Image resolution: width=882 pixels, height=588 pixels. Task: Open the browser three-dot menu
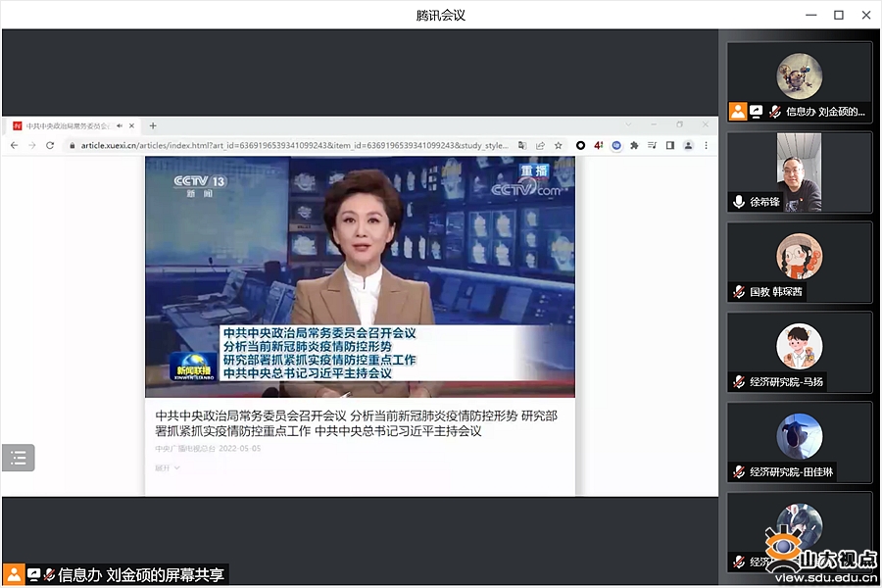click(706, 145)
